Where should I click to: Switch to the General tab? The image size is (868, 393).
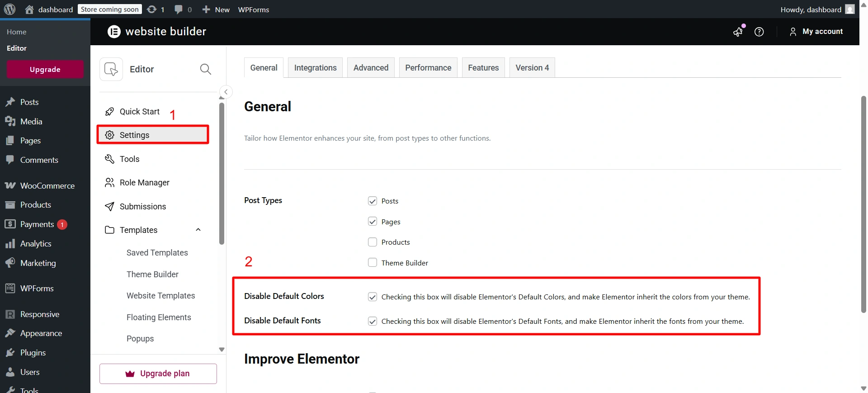pyautogui.click(x=264, y=68)
